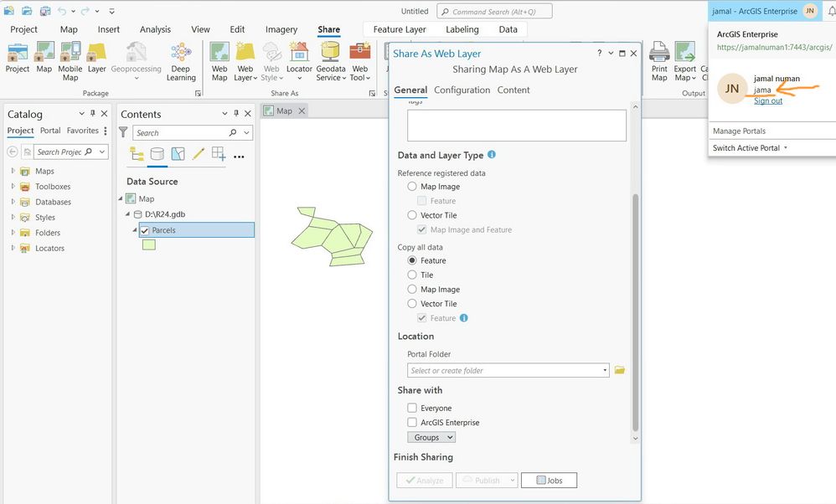836x504 pixels.
Task: Click the Web Tool share icon
Action: (x=360, y=52)
